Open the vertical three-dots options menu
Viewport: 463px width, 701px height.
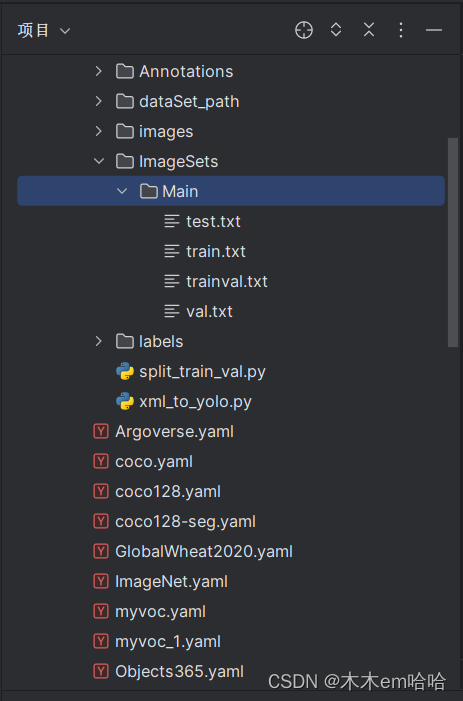pyautogui.click(x=401, y=30)
